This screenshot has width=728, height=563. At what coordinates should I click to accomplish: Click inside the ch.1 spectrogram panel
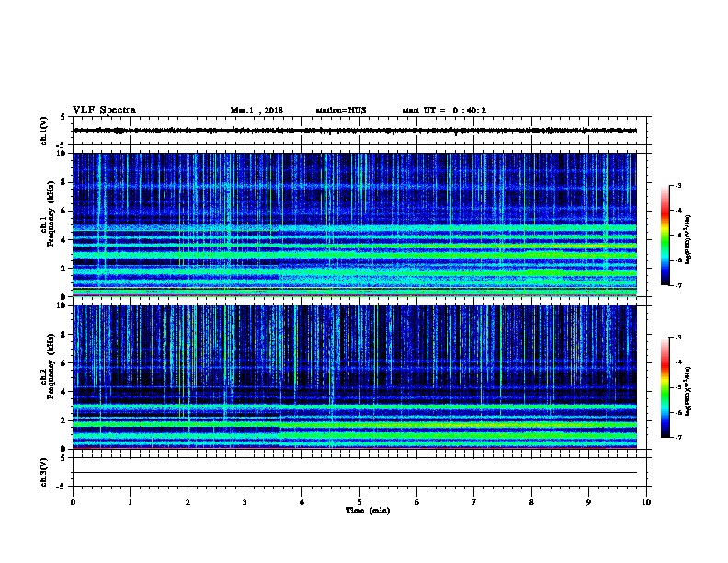[355, 224]
